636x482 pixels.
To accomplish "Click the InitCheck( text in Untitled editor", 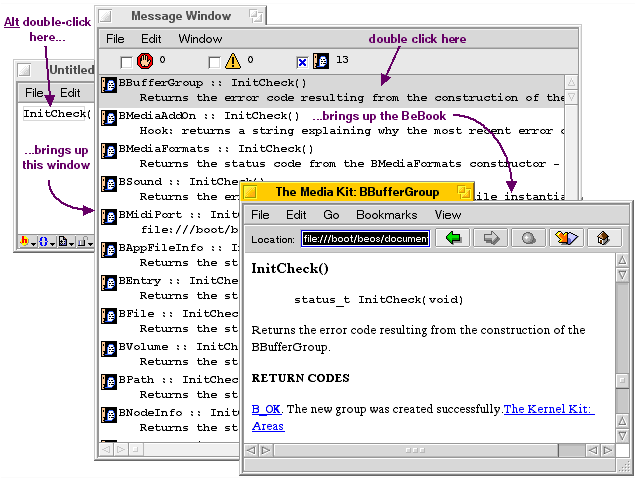I will pyautogui.click(x=57, y=114).
